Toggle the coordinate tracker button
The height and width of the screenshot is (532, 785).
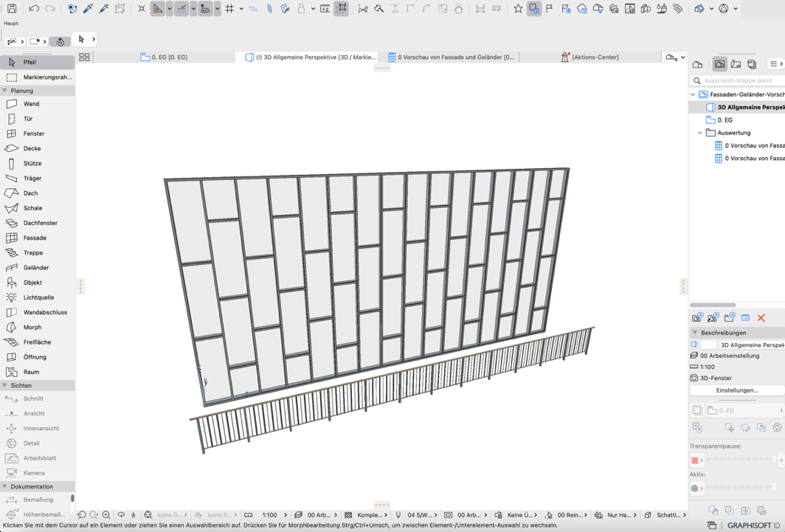[x=206, y=9]
